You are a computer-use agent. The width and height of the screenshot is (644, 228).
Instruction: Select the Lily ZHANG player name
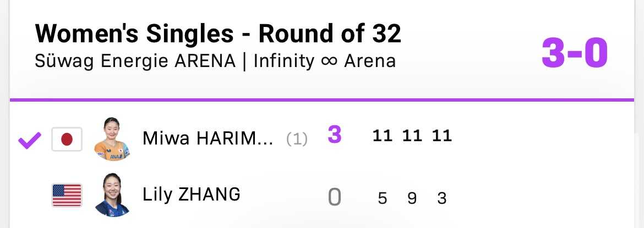pos(191,194)
